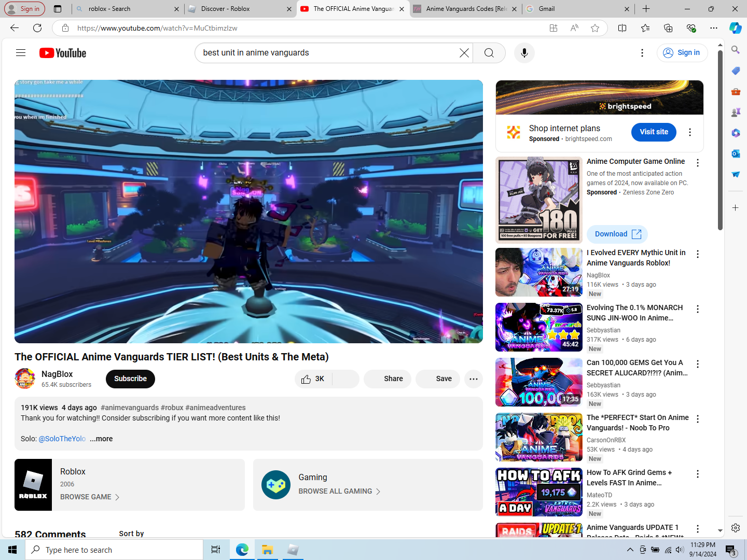Open Task View on taskbar
This screenshot has width=747, height=560.
pos(216,550)
